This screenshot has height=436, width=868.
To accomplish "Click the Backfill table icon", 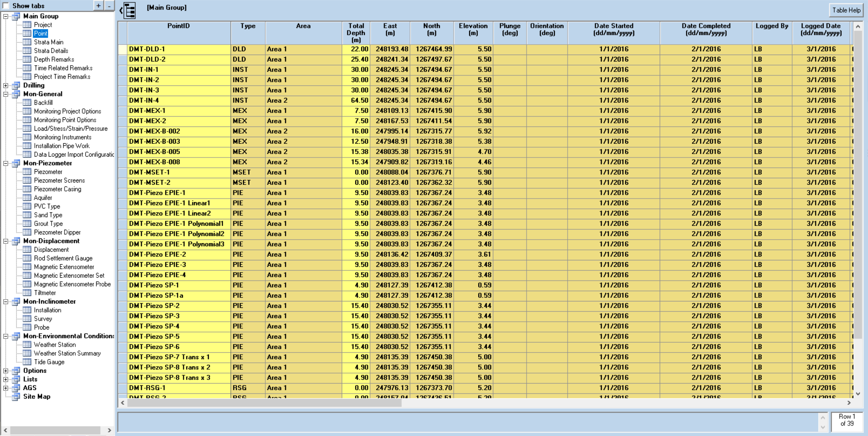I will (27, 103).
